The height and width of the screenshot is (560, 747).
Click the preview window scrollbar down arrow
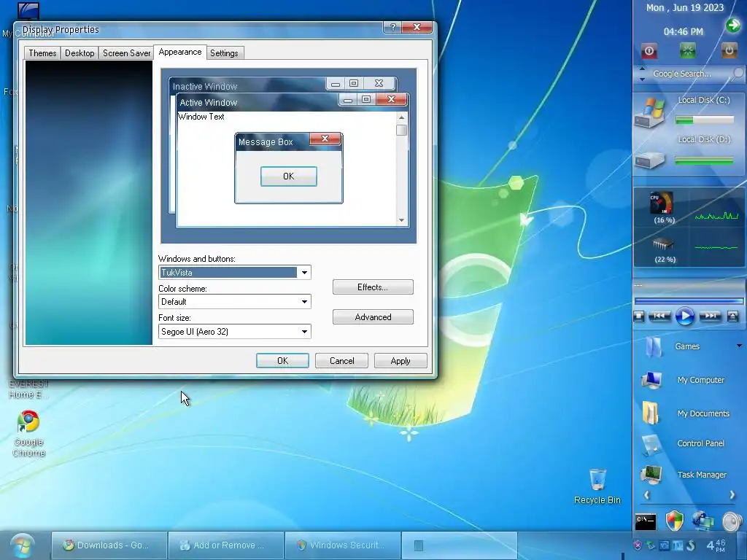click(x=402, y=220)
